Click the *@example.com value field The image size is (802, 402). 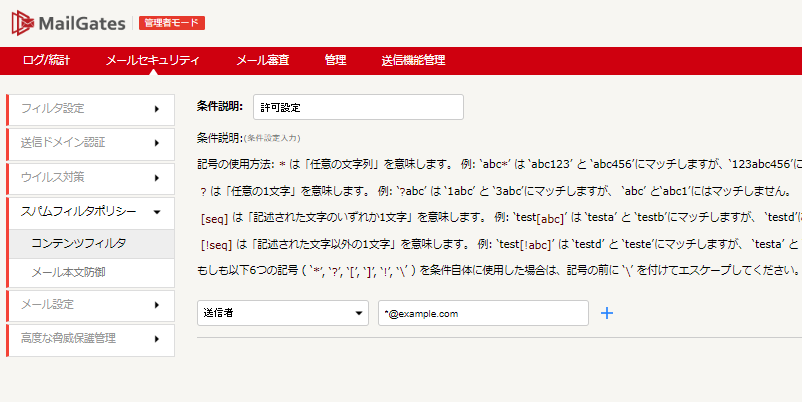483,313
